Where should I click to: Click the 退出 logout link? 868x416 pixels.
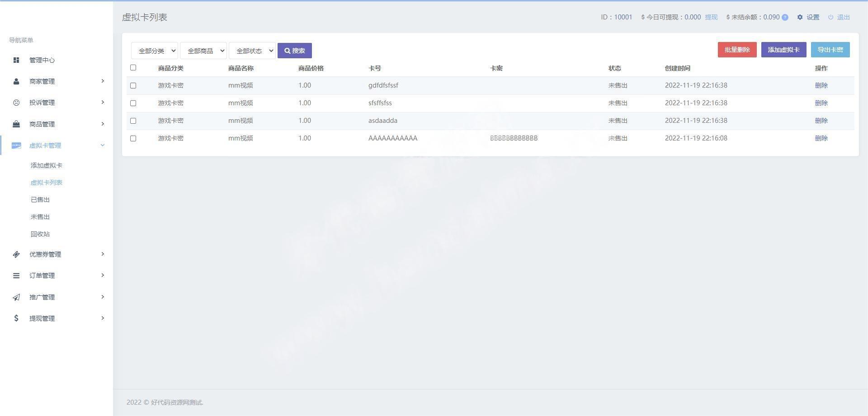[x=844, y=17]
